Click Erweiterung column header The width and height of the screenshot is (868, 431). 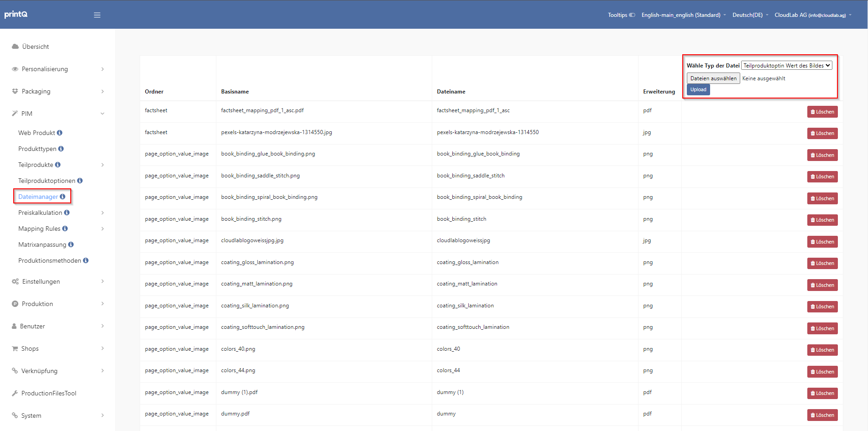tap(659, 92)
